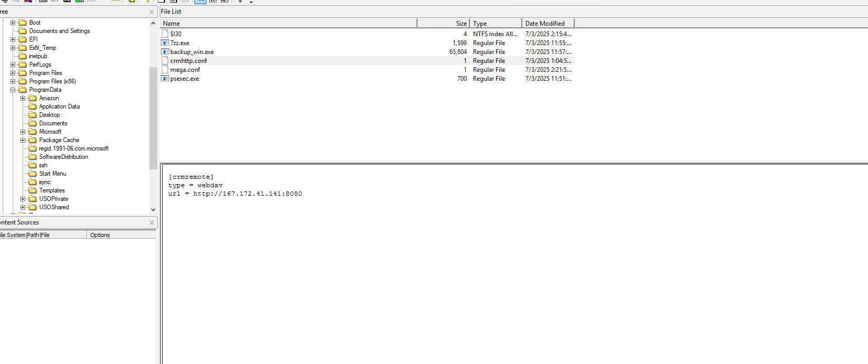The image size is (868, 364).
Task: Expand the Amazon folder node
Action: 23,98
